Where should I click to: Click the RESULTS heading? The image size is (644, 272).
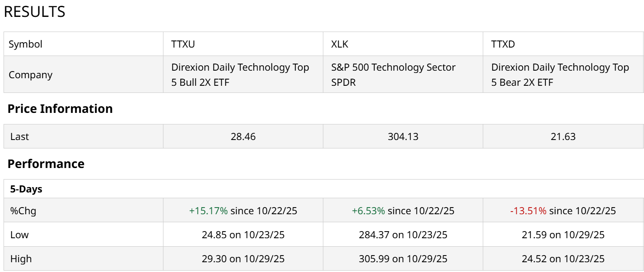pyautogui.click(x=35, y=12)
